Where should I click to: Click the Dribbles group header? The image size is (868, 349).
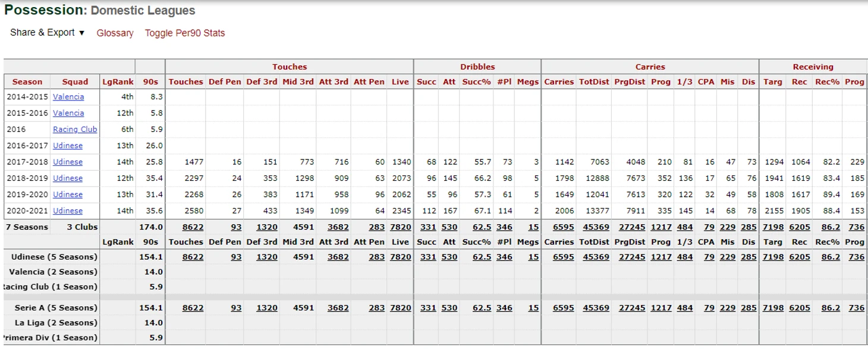click(477, 67)
